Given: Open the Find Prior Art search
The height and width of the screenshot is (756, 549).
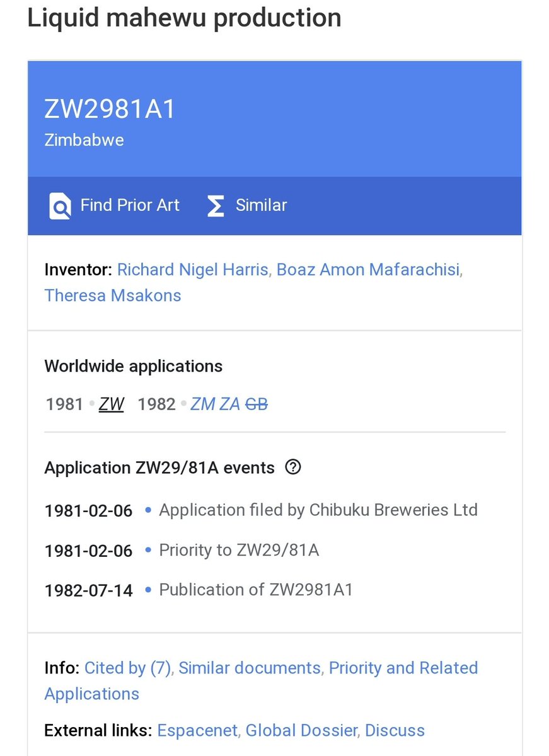Looking at the screenshot, I should click(114, 206).
